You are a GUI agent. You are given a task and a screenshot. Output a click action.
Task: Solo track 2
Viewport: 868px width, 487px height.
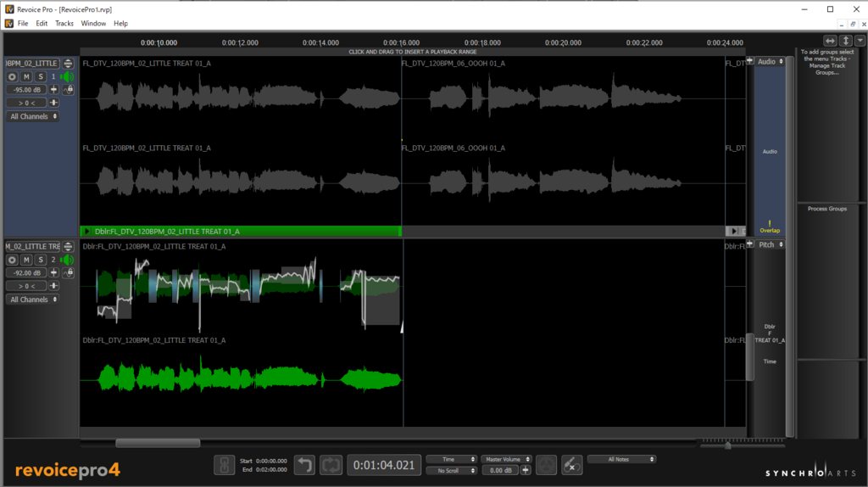[x=41, y=260]
